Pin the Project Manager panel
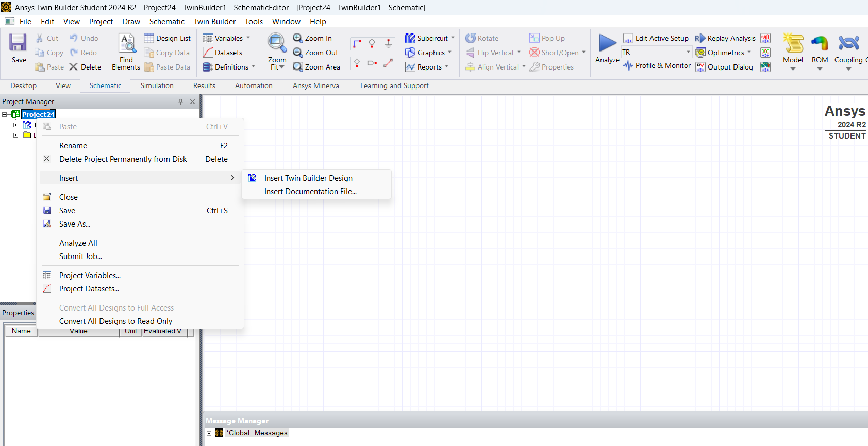 [180, 101]
